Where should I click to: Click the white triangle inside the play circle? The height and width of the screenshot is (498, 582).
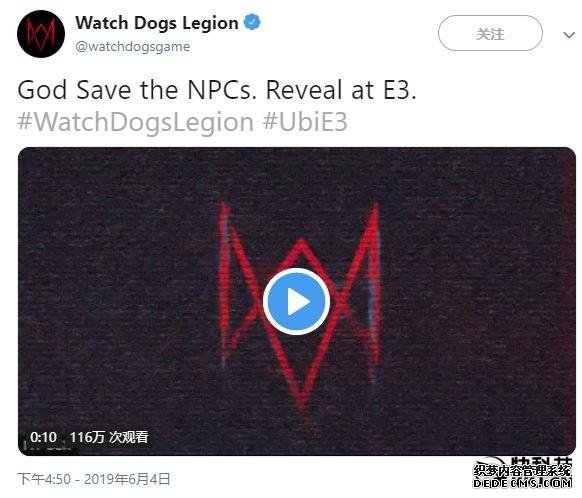click(x=299, y=302)
